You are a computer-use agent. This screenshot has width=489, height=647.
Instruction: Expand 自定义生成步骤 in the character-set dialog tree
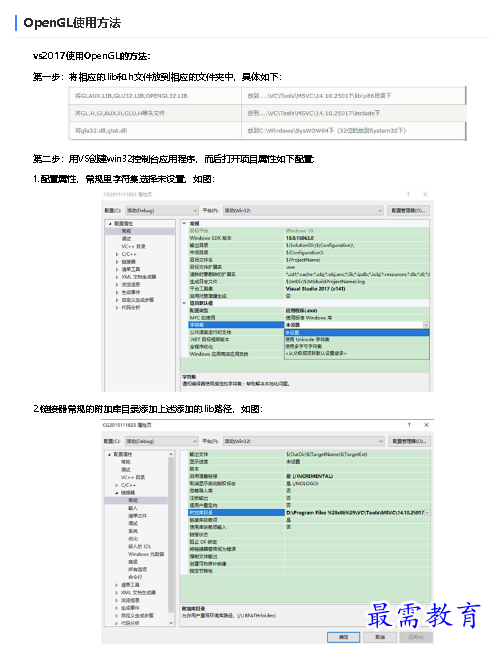117,300
